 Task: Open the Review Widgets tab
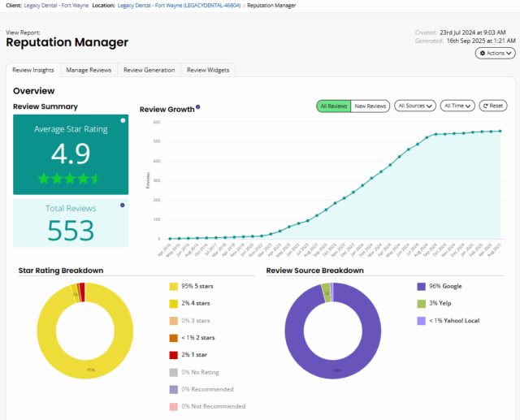point(208,70)
